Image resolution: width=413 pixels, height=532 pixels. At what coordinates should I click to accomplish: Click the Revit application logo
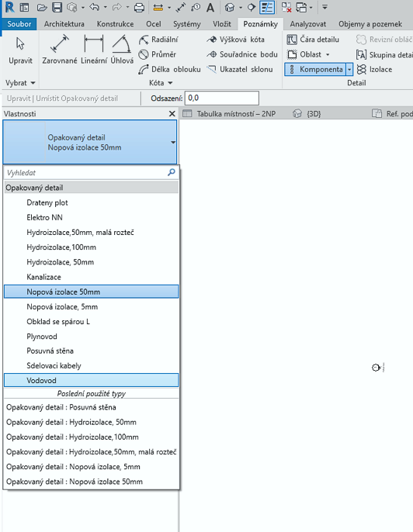pyautogui.click(x=9, y=7)
